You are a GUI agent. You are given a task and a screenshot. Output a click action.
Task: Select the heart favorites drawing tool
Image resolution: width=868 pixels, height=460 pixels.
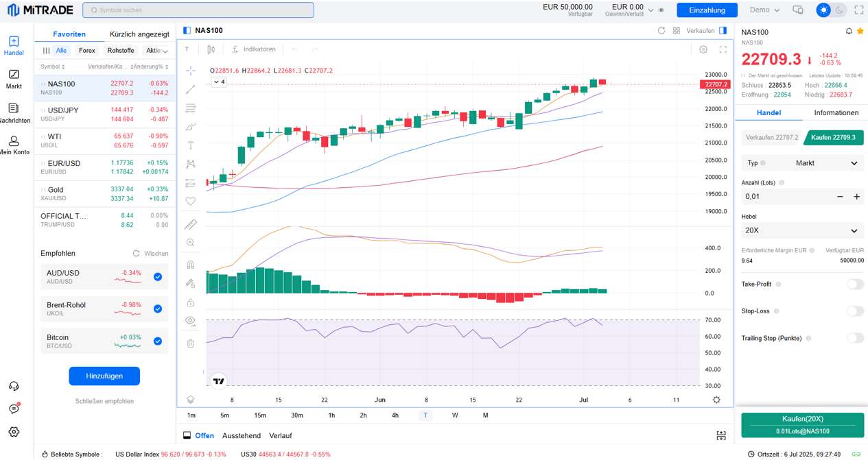[191, 202]
